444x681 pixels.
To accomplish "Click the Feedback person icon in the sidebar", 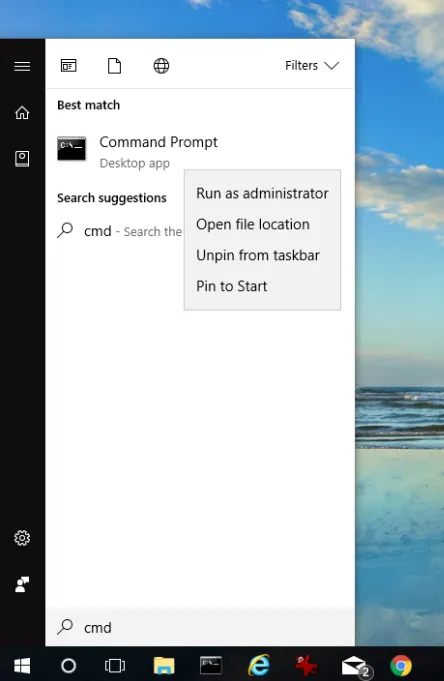I will 22,584.
